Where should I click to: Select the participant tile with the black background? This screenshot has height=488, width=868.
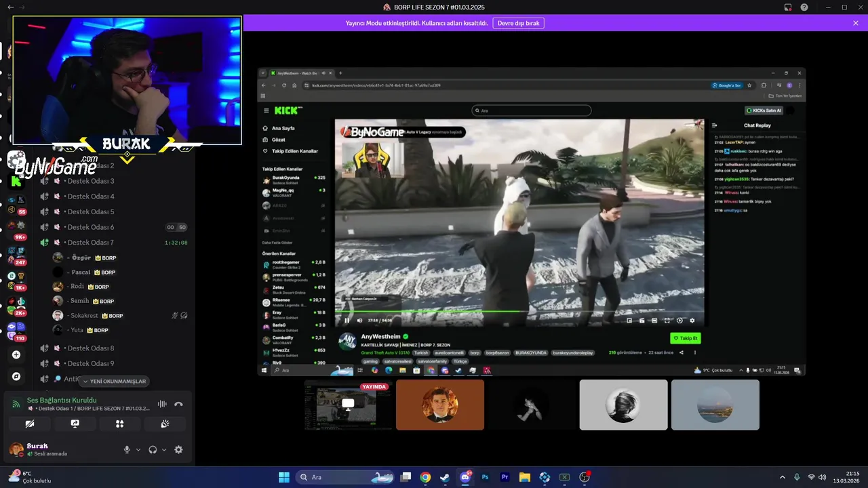point(532,405)
